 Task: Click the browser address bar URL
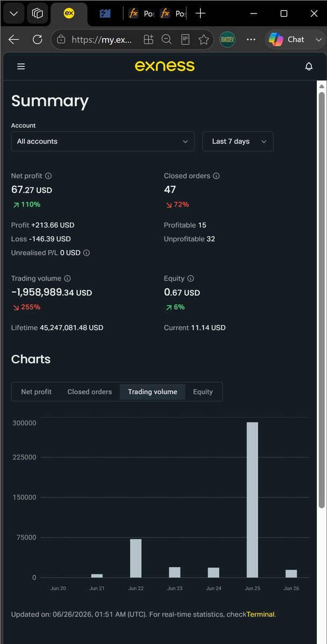point(101,39)
